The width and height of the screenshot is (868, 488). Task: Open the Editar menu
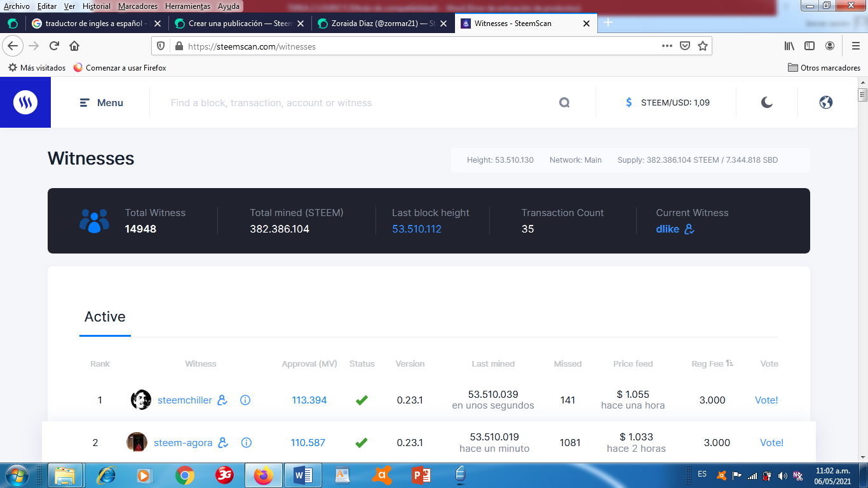coord(46,6)
